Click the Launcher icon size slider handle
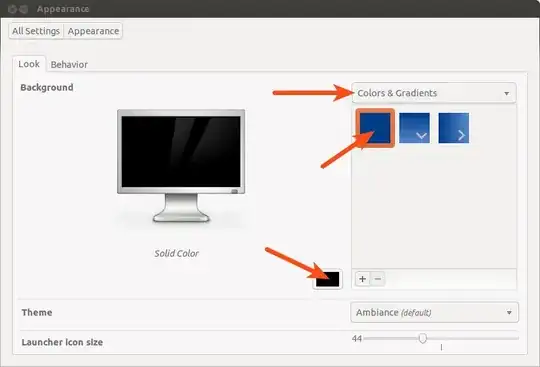This screenshot has height=367, width=540. pos(423,338)
